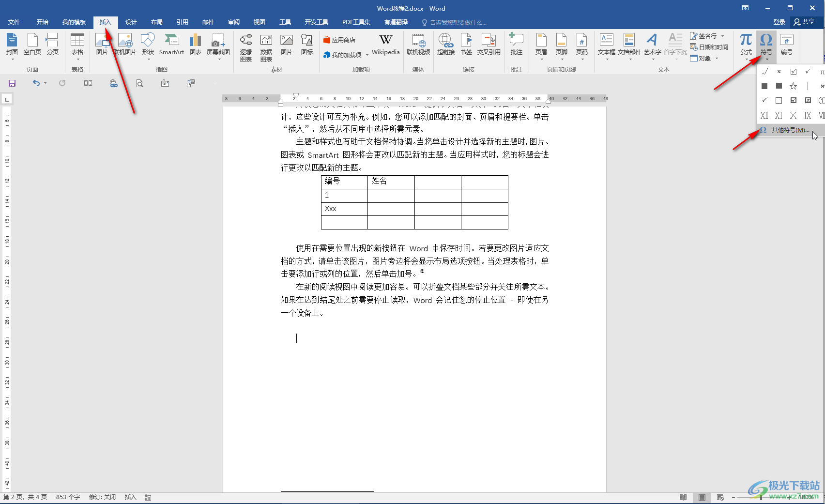Insert a page break (分页)
825x504 pixels.
(52, 45)
